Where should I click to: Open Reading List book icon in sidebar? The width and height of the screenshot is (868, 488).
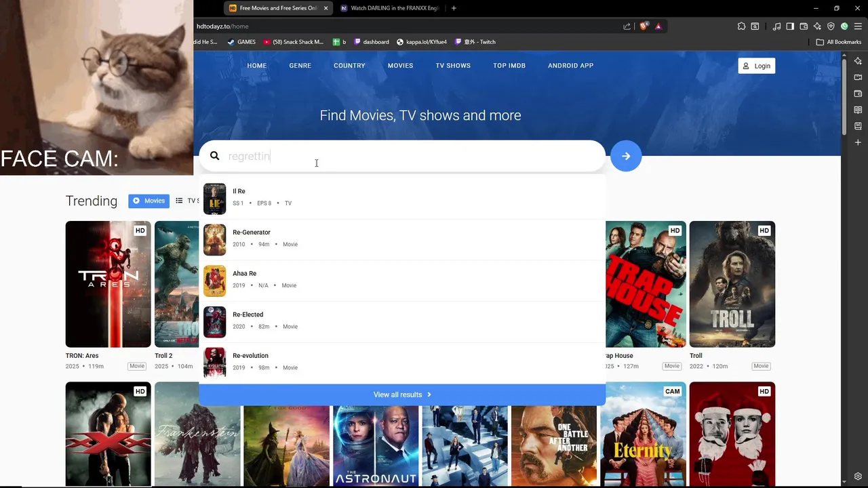pos(858,110)
